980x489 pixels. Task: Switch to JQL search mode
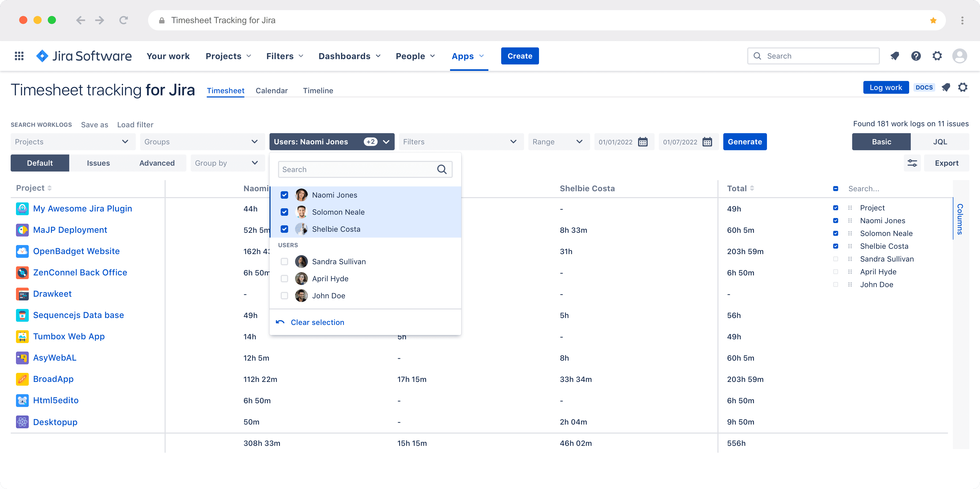pyautogui.click(x=940, y=142)
